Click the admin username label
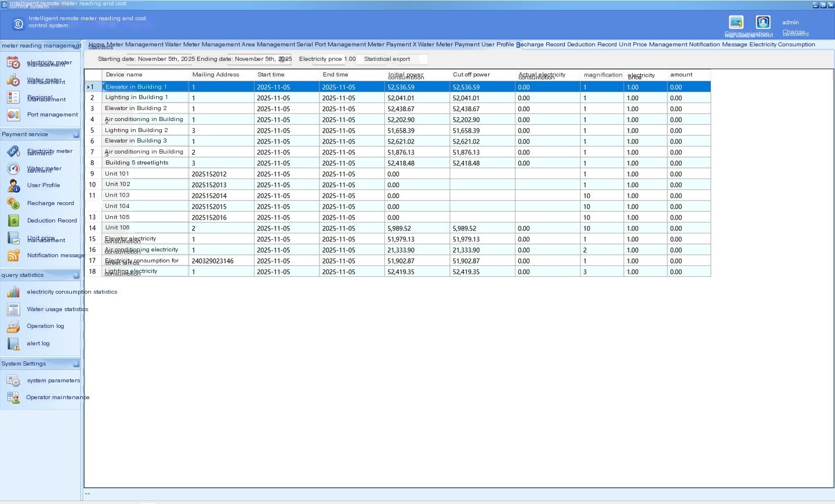 (x=790, y=23)
